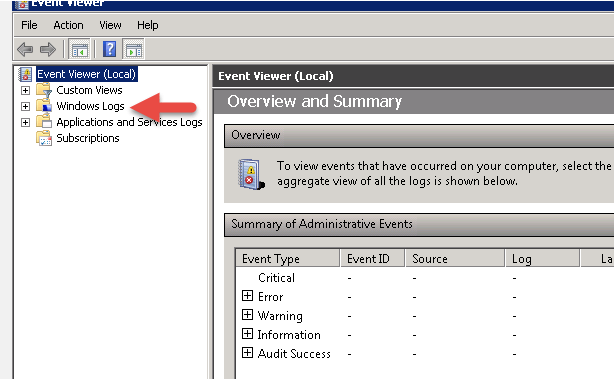614x379 pixels.
Task: Click the Error row label
Action: [x=271, y=297]
